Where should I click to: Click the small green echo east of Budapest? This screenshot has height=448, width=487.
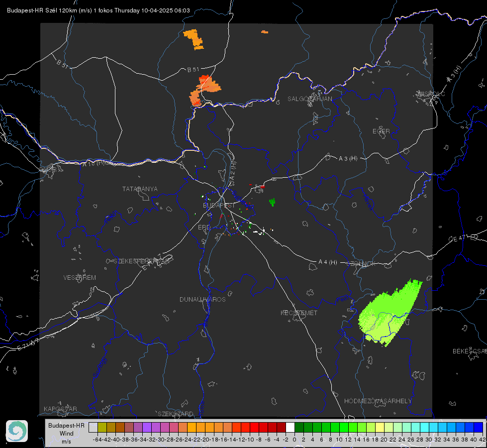pyautogui.click(x=272, y=202)
